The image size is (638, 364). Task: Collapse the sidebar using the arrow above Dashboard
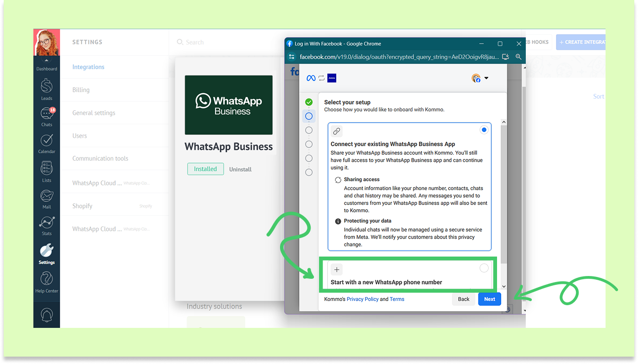tap(46, 61)
